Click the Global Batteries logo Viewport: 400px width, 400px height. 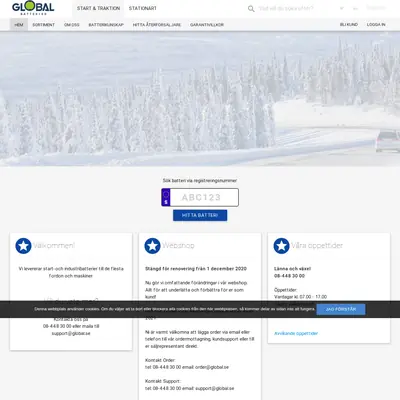pyautogui.click(x=33, y=8)
